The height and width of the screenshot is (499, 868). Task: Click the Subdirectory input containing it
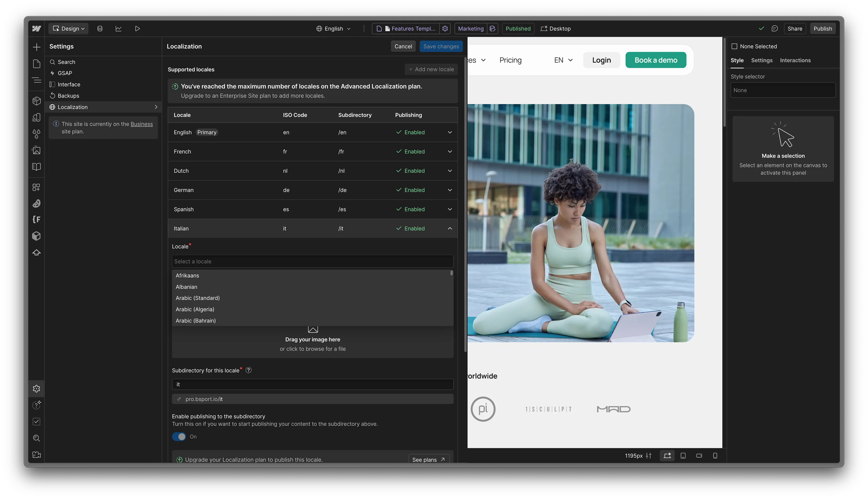312,384
